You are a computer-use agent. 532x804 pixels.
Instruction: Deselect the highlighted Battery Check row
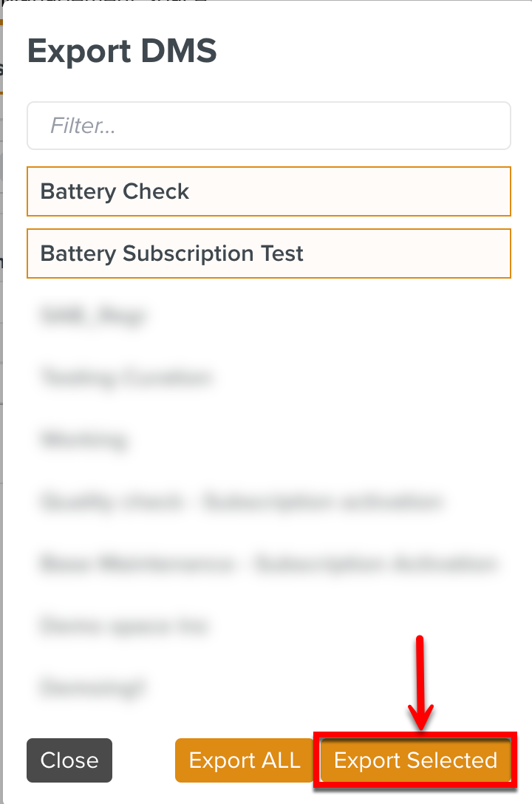[269, 191]
